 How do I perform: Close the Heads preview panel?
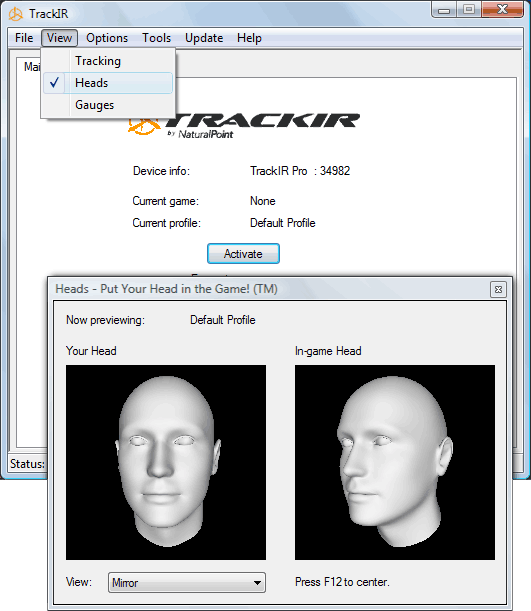pyautogui.click(x=498, y=290)
